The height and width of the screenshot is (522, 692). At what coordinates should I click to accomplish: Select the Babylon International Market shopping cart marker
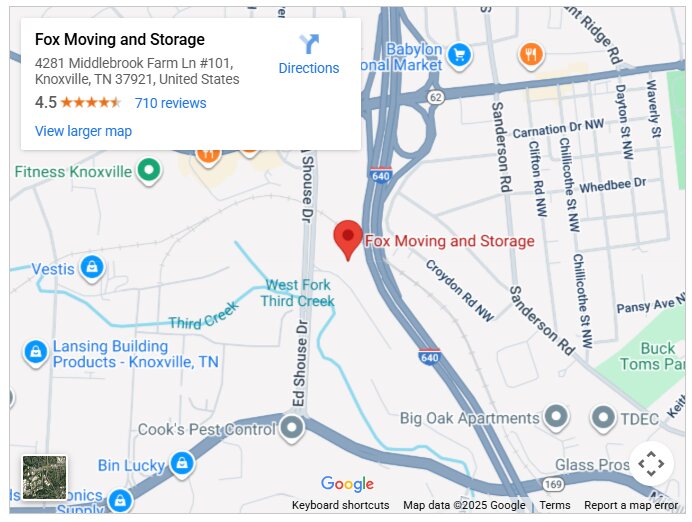coord(459,56)
